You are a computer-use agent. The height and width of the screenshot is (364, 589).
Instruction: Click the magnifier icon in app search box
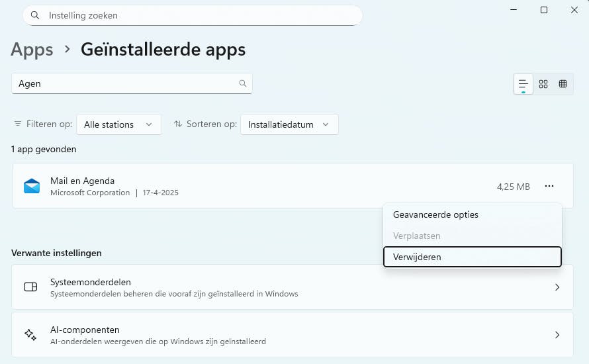pyautogui.click(x=243, y=83)
